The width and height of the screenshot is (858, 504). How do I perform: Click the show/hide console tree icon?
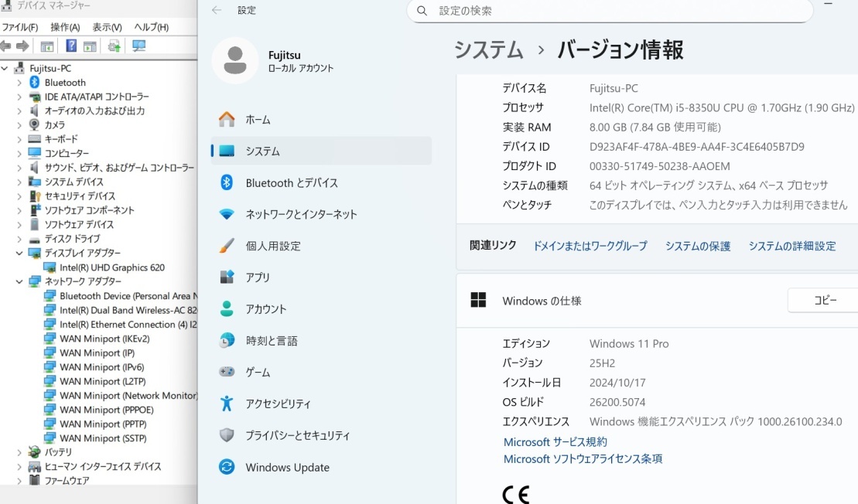46,46
